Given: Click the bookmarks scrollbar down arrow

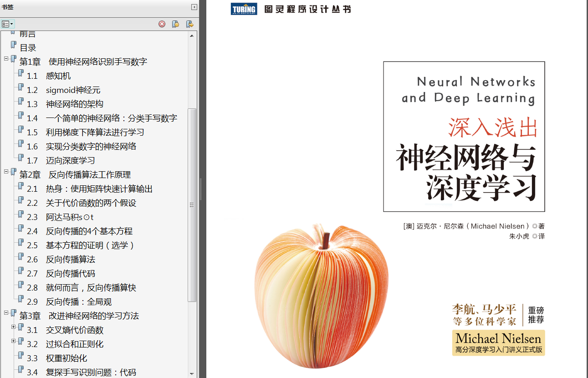Looking at the screenshot, I should pos(193,373).
